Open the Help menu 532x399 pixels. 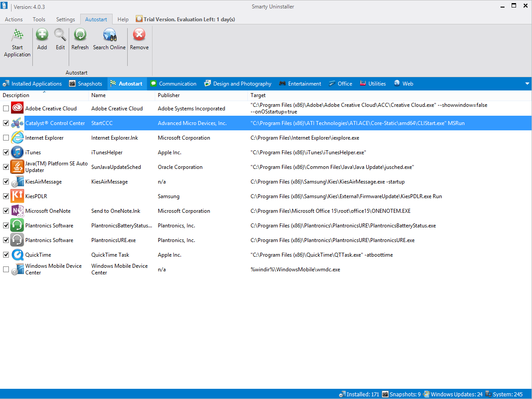point(123,20)
